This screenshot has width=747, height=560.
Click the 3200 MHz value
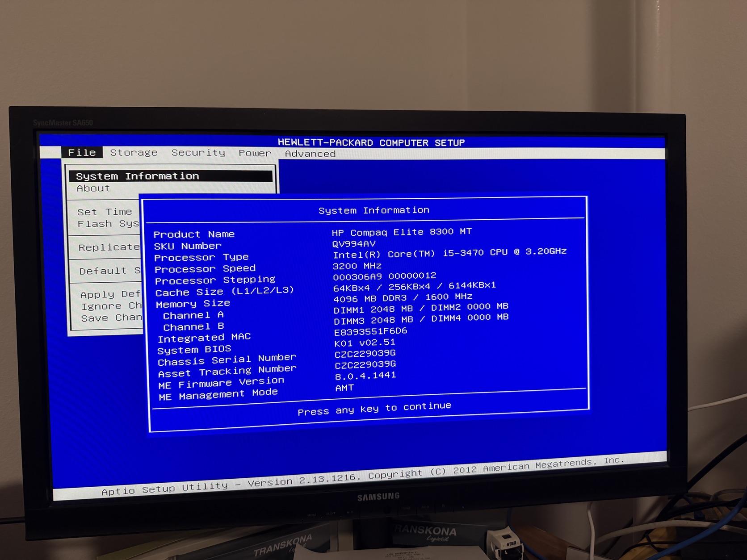357,266
